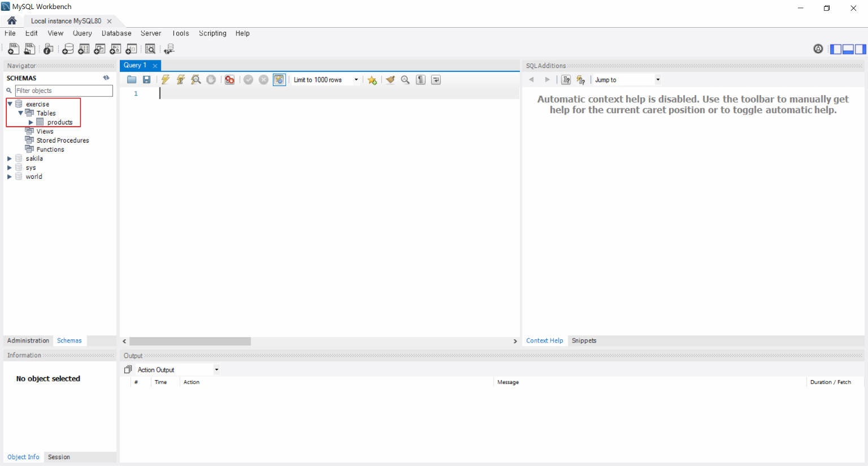
Task: Open SQL script file in new tab
Action: pos(29,49)
